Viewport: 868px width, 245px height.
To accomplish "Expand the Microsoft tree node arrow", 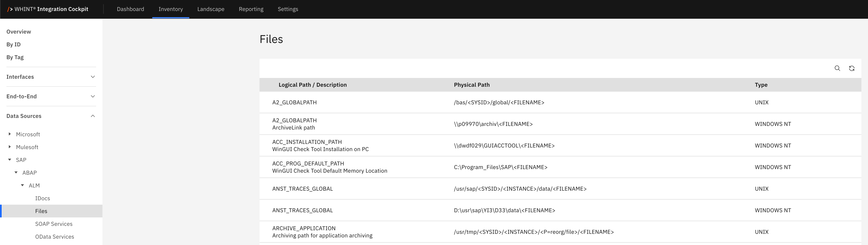I will pos(10,134).
